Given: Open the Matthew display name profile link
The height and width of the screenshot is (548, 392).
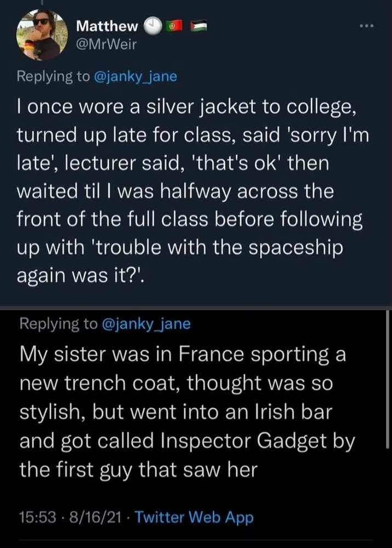Looking at the screenshot, I should 107,25.
